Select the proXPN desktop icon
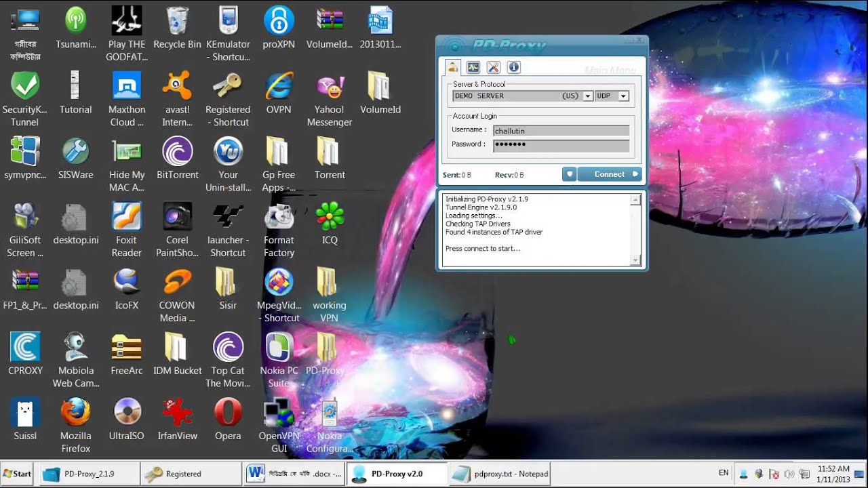Image resolution: width=868 pixels, height=488 pixels. (279, 27)
